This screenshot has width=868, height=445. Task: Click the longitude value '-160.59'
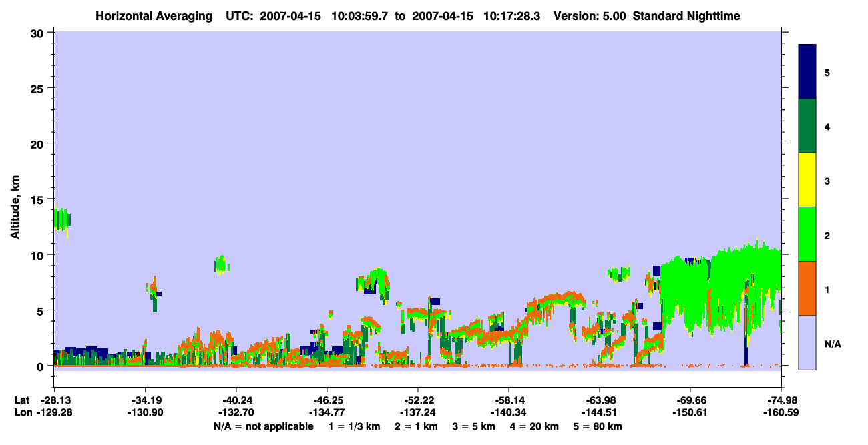(781, 413)
